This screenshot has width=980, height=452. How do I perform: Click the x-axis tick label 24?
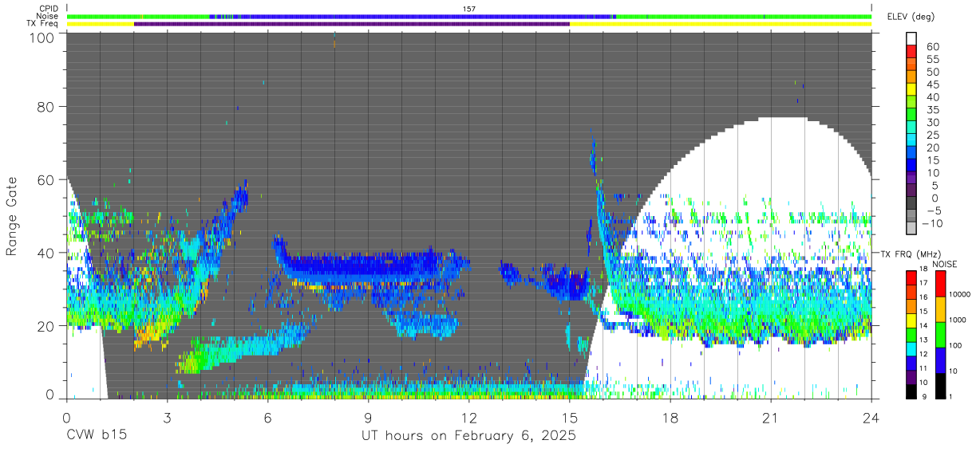(871, 419)
